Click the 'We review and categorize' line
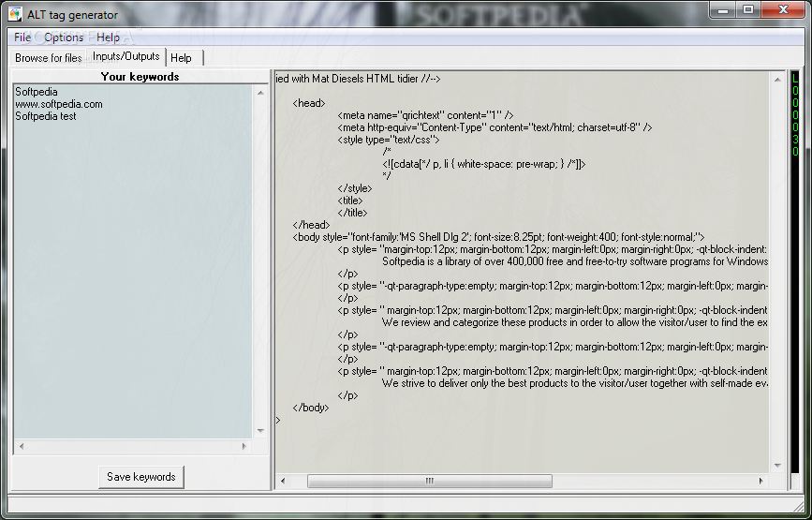The height and width of the screenshot is (520, 812). (575, 322)
